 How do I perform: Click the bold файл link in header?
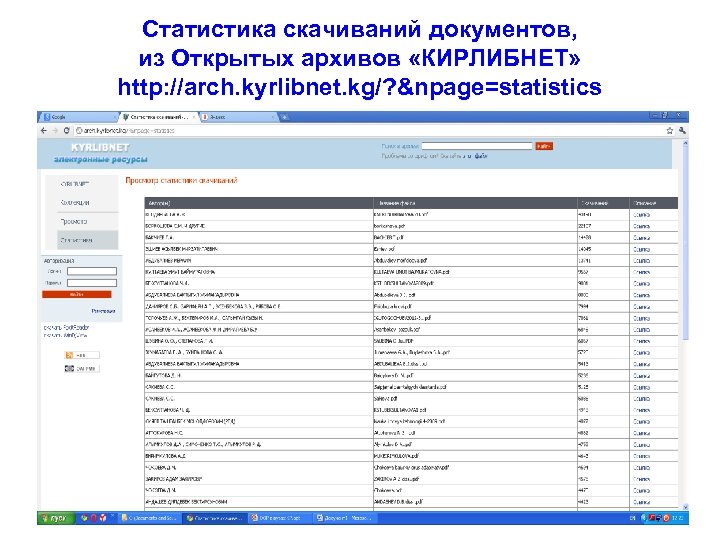pos(481,156)
